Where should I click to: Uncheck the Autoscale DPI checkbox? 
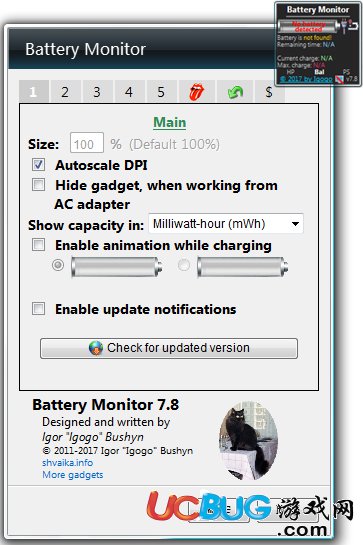click(38, 164)
